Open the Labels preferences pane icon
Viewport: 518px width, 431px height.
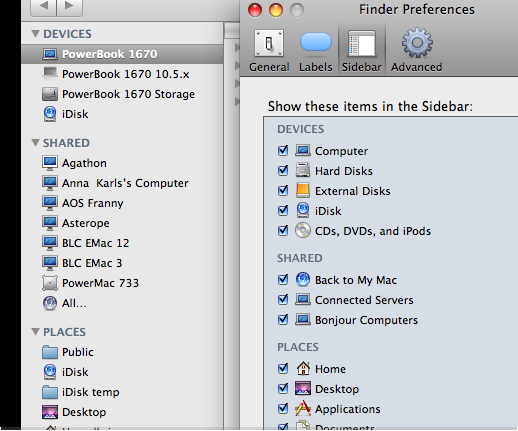(315, 42)
